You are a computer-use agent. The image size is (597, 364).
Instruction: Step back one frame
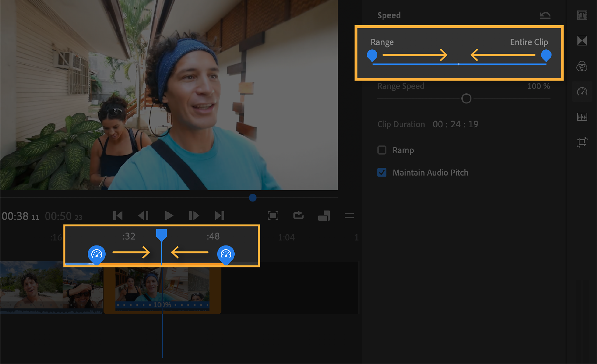click(x=143, y=216)
